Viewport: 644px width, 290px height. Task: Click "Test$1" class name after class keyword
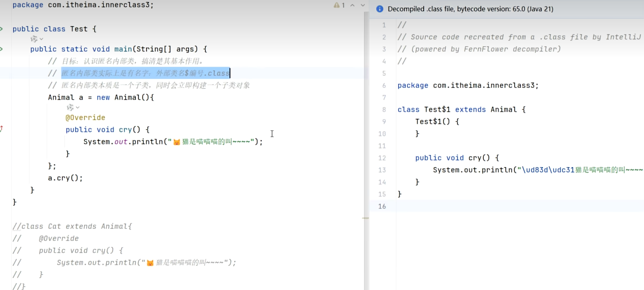(x=437, y=110)
